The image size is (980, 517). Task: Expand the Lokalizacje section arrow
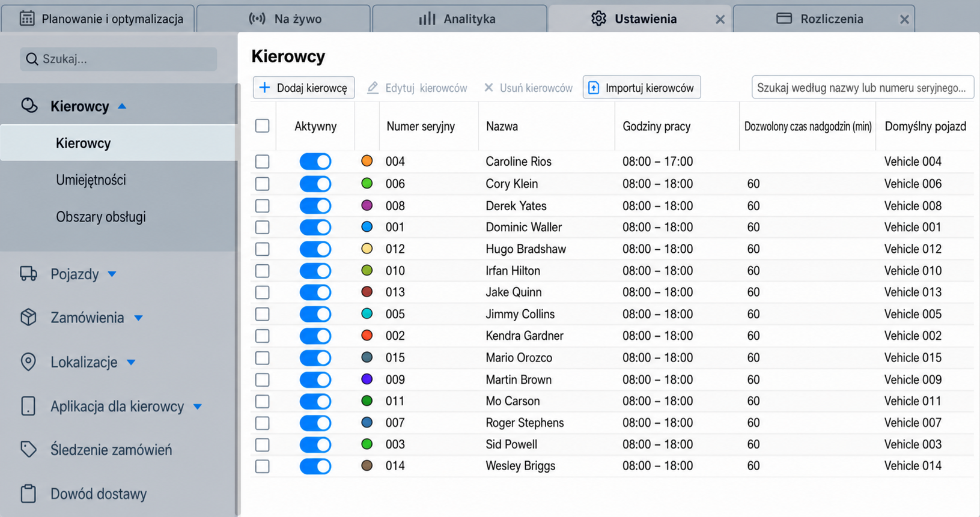tap(131, 362)
